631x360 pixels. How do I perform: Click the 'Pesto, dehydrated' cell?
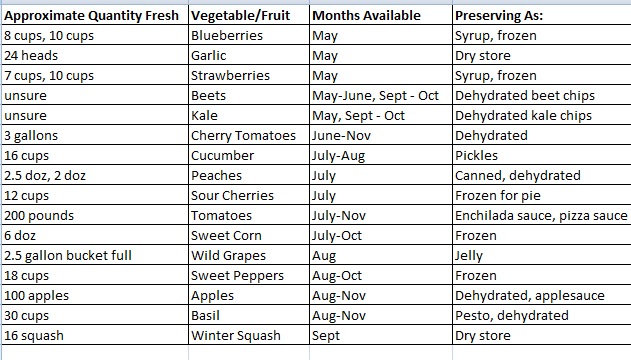(542, 315)
